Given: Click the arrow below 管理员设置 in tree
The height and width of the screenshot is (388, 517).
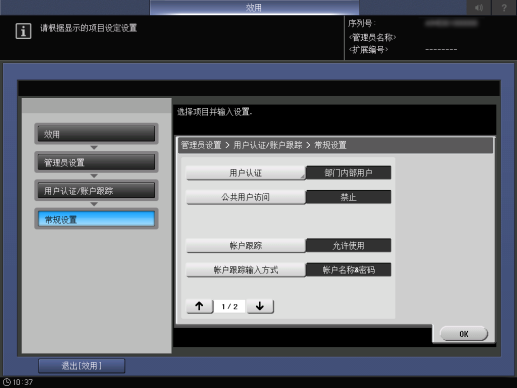Looking at the screenshot, I should coord(94,176).
